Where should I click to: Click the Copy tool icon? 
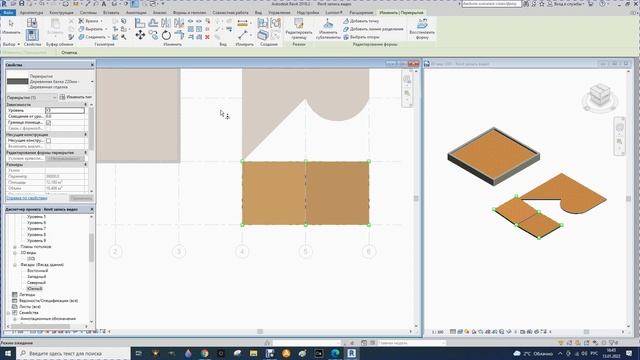click(x=153, y=36)
